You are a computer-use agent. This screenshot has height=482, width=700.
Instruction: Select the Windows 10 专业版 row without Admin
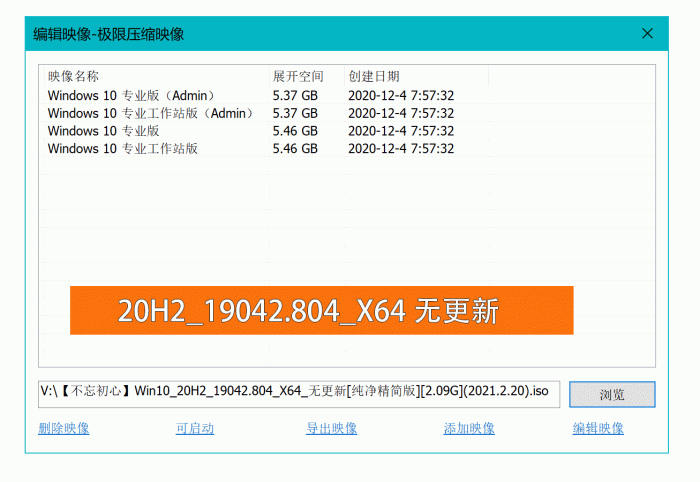104,131
